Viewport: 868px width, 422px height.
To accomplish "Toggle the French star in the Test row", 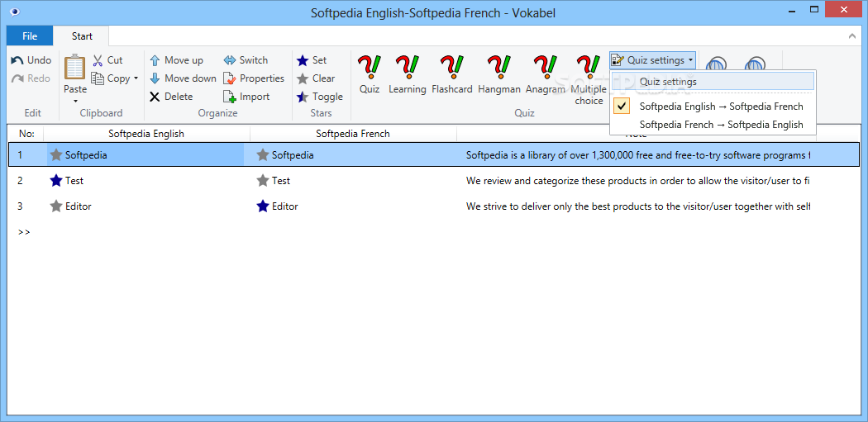I will (262, 180).
